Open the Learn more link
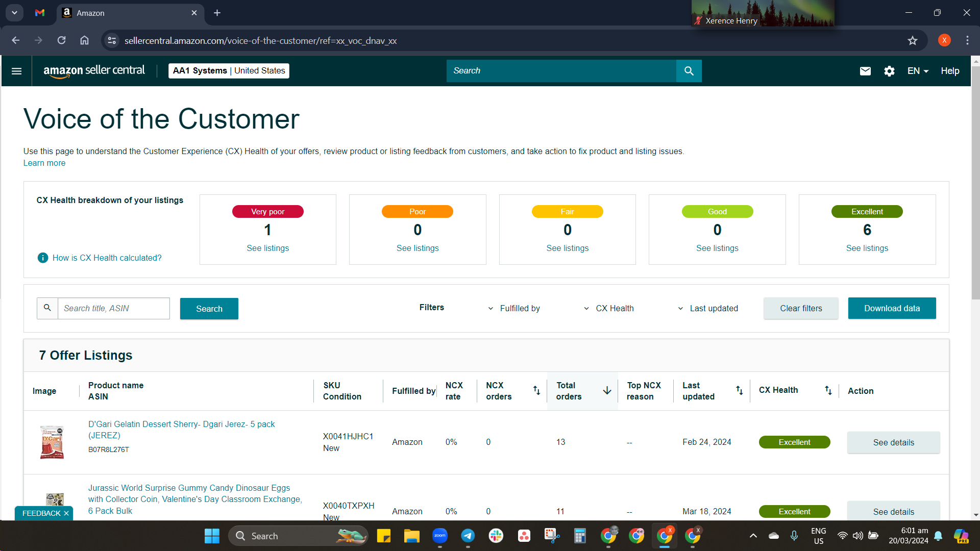The height and width of the screenshot is (551, 980). coord(44,163)
